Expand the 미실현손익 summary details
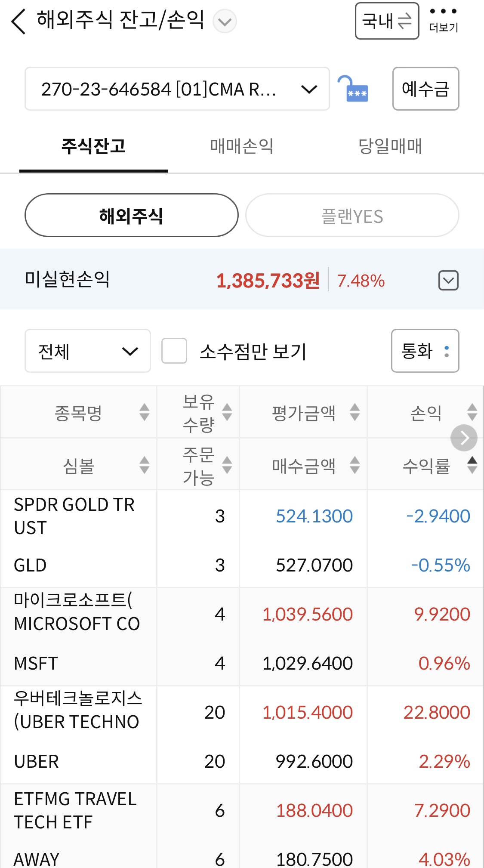 (448, 281)
